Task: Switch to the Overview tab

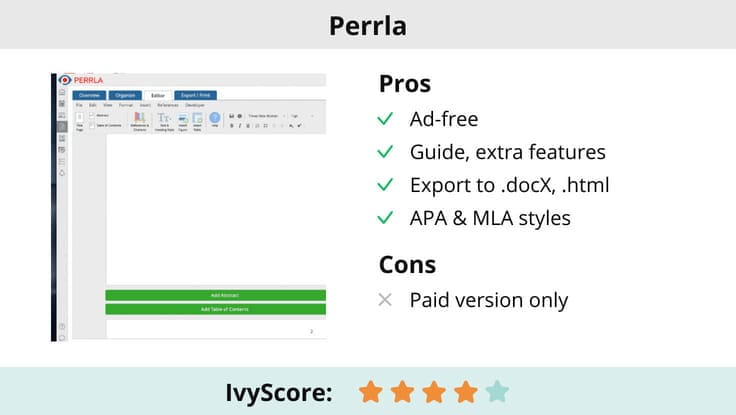Action: (89, 95)
